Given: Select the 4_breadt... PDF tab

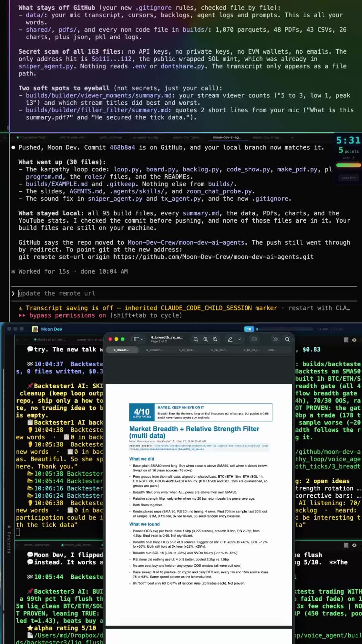Looking at the screenshot, I should pos(122,350).
